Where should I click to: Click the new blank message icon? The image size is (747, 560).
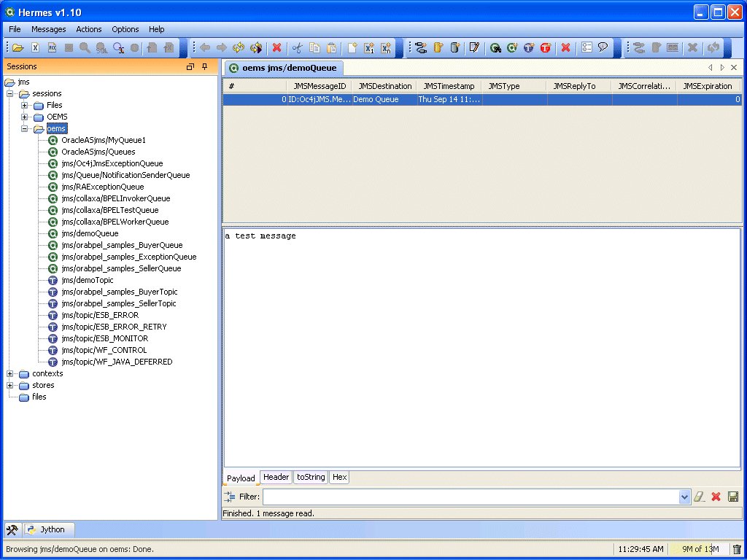click(x=352, y=47)
